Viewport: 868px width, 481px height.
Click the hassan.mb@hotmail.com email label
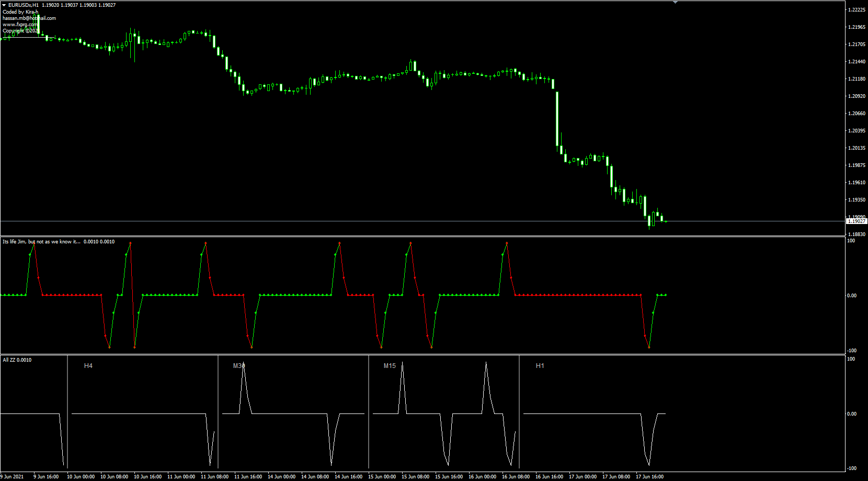coord(29,18)
